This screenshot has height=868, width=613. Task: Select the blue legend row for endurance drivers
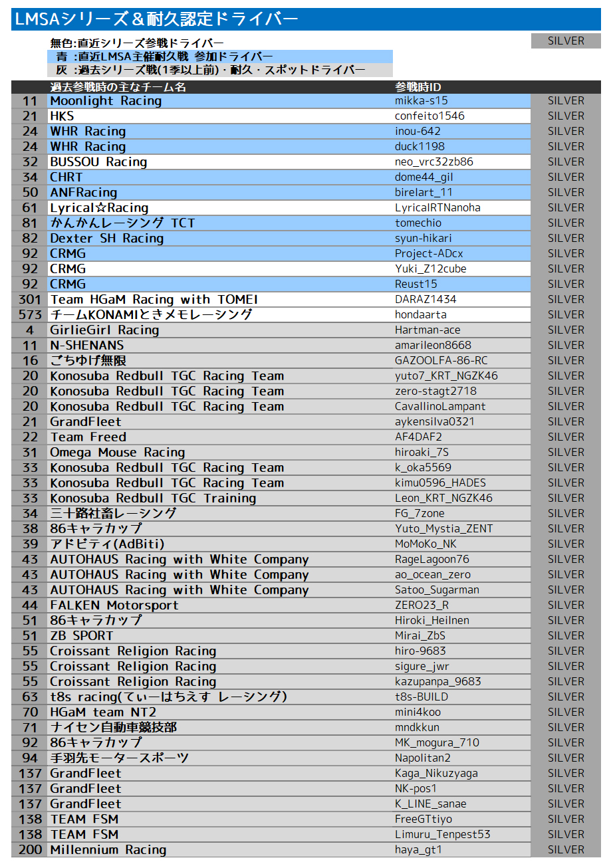(x=220, y=56)
